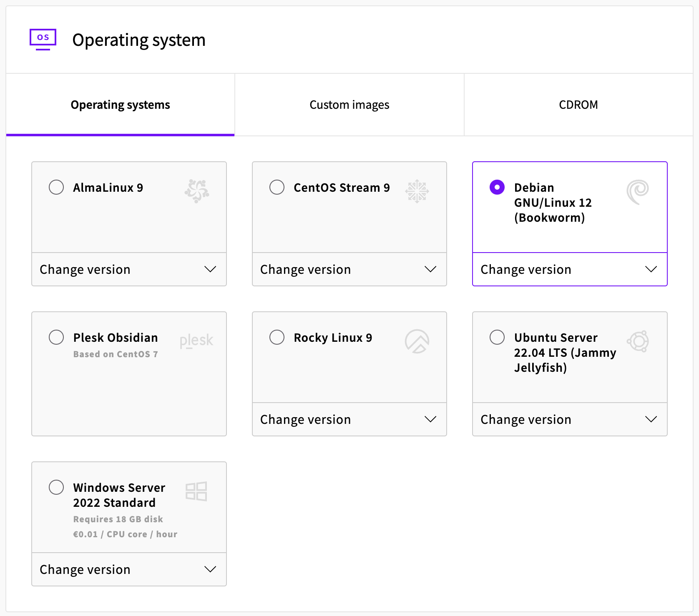Click the AlmaLinux logo icon

coord(197,191)
